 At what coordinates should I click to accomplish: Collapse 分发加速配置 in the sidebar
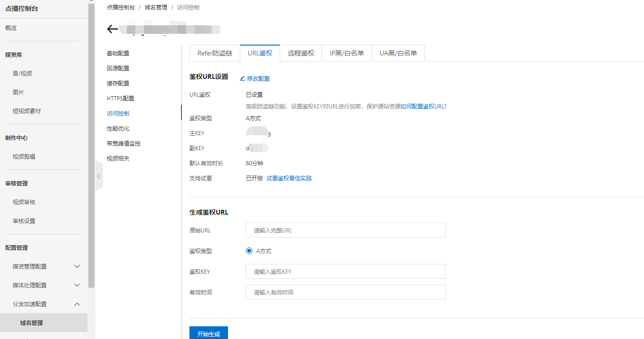point(78,304)
